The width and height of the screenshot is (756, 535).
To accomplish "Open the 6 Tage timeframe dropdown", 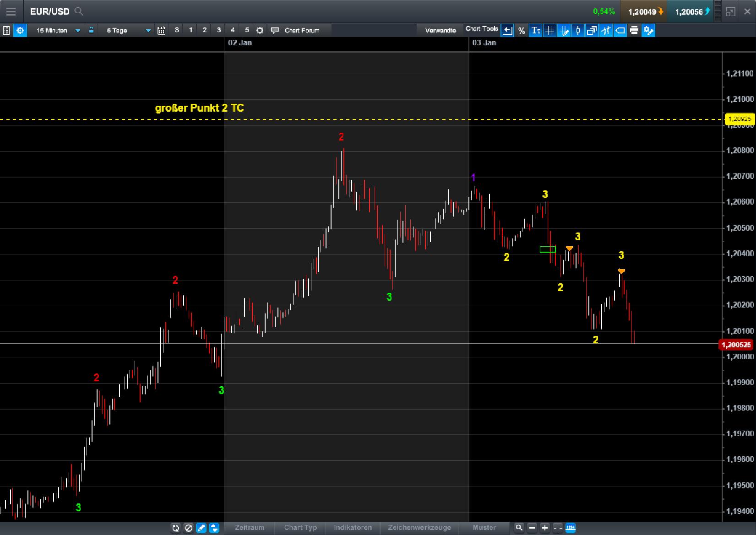I will coord(127,30).
